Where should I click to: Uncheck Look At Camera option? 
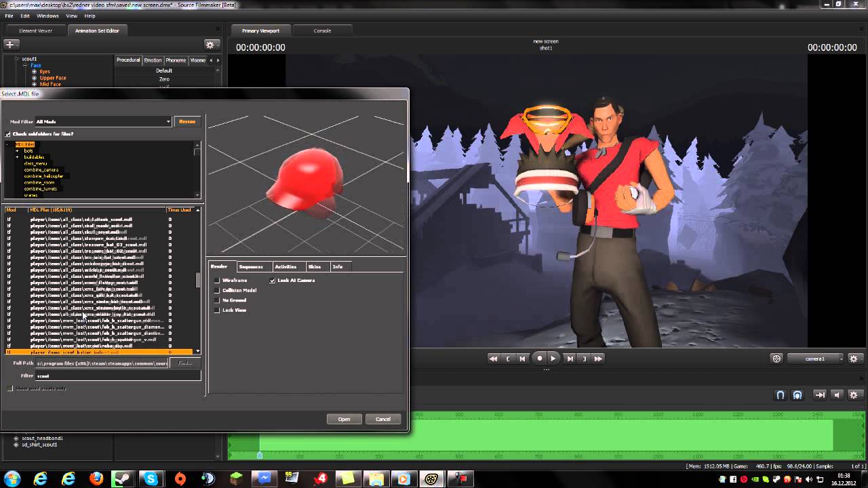[273, 281]
